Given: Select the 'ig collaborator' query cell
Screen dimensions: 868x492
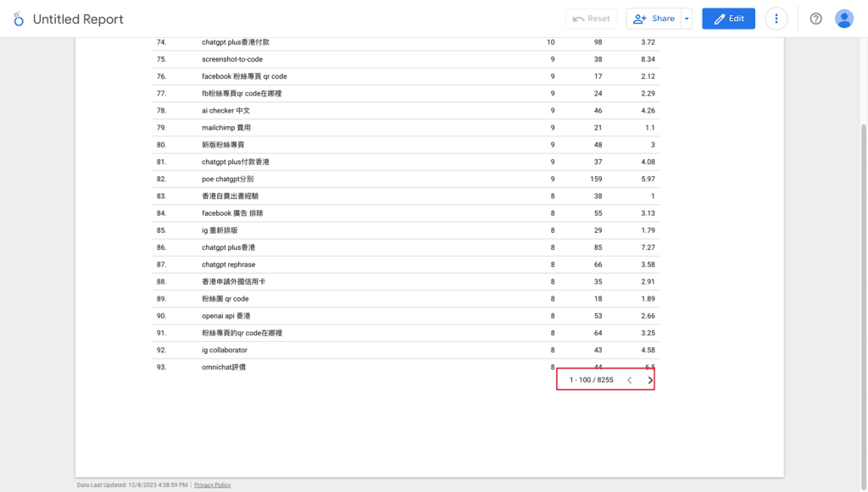Looking at the screenshot, I should tap(224, 351).
